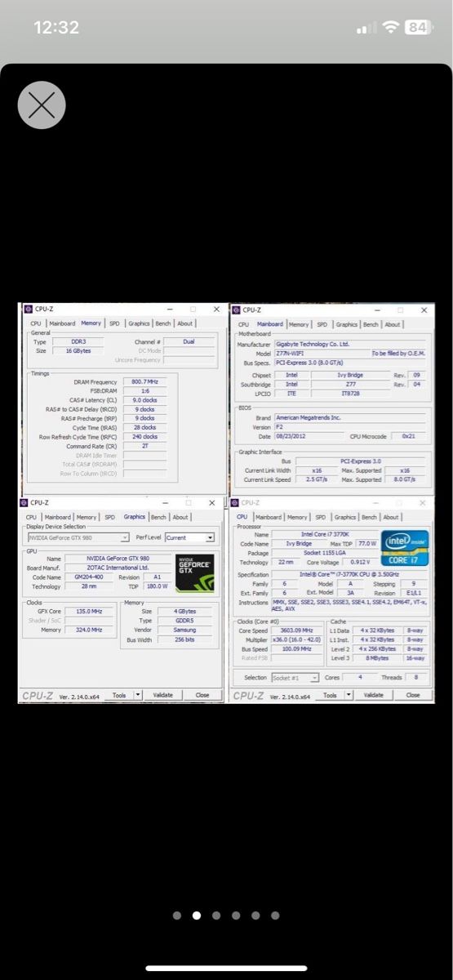Open Bench tab in the motherboard-info window
Image resolution: width=453 pixels, height=980 pixels.
(371, 324)
